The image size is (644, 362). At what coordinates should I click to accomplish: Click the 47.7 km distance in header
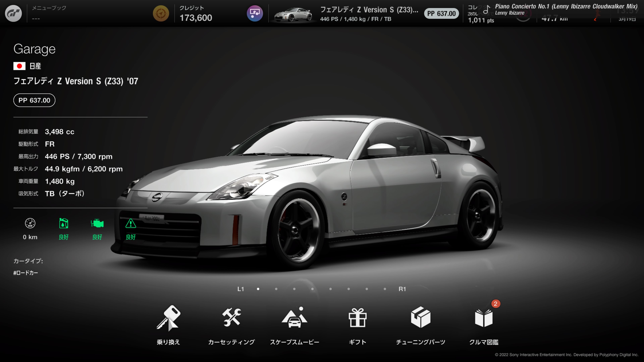(x=554, y=18)
